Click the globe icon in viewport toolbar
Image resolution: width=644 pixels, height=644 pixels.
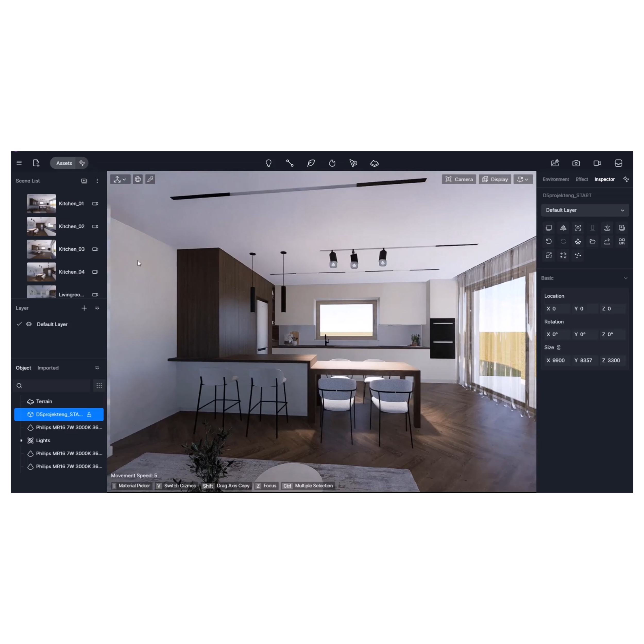point(138,179)
